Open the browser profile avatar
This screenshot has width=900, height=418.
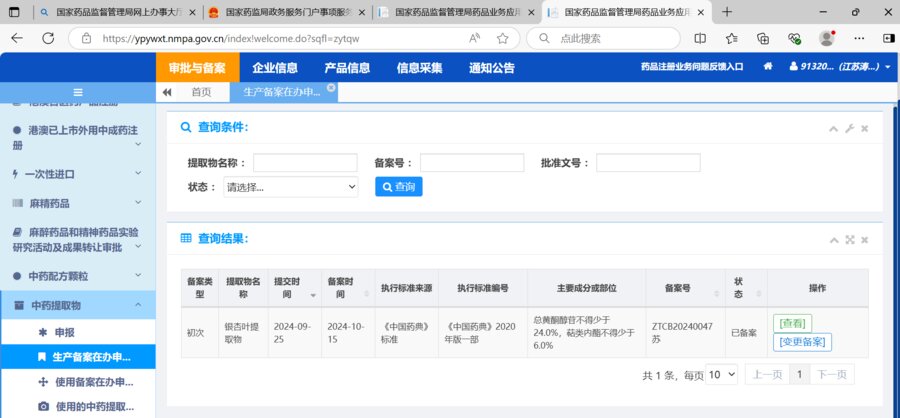tap(827, 38)
